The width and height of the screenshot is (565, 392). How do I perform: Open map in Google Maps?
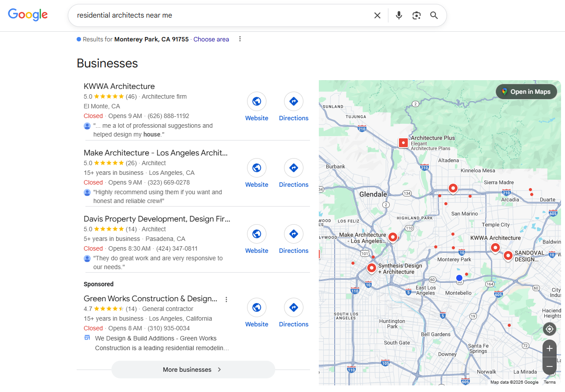pyautogui.click(x=526, y=92)
